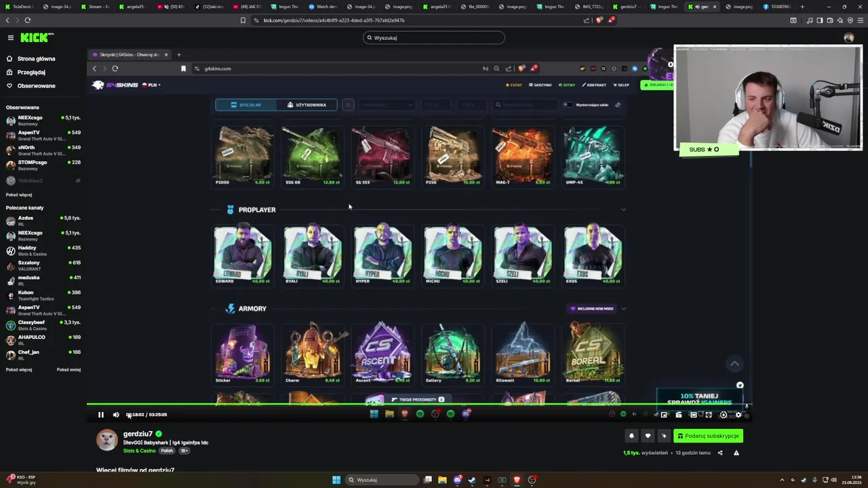Select the OFICJALNE tab in stream
Screen dimensions: 868x488
(x=246, y=105)
